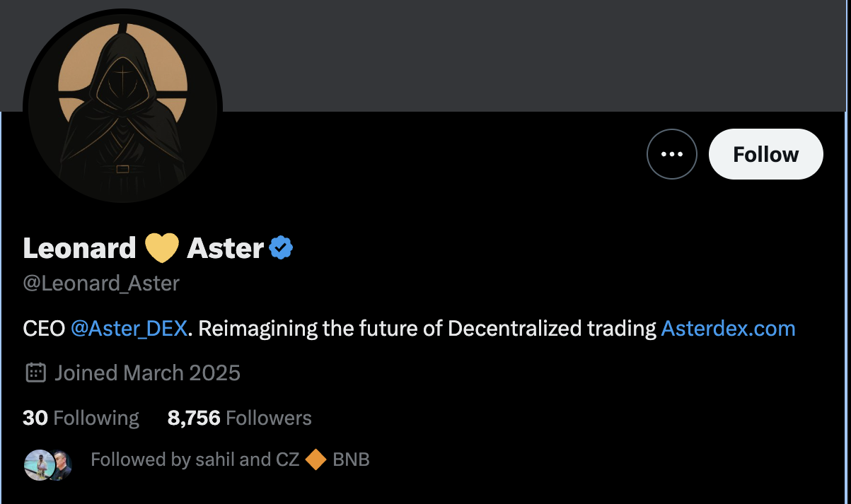Open the @Aster_DEX mention in the bio

(x=128, y=328)
